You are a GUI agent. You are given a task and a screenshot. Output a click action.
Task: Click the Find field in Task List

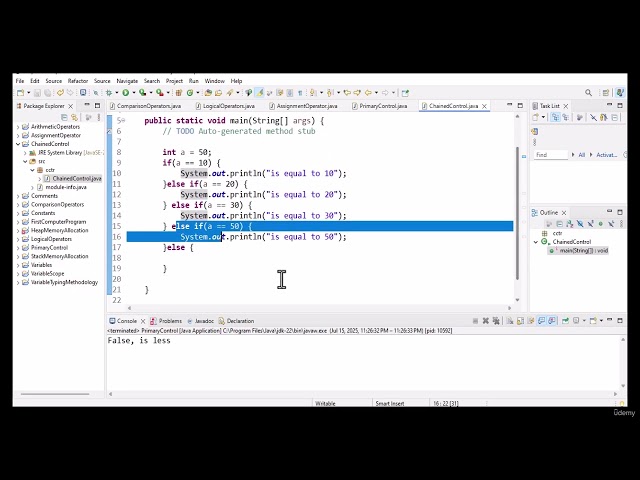[x=550, y=155]
